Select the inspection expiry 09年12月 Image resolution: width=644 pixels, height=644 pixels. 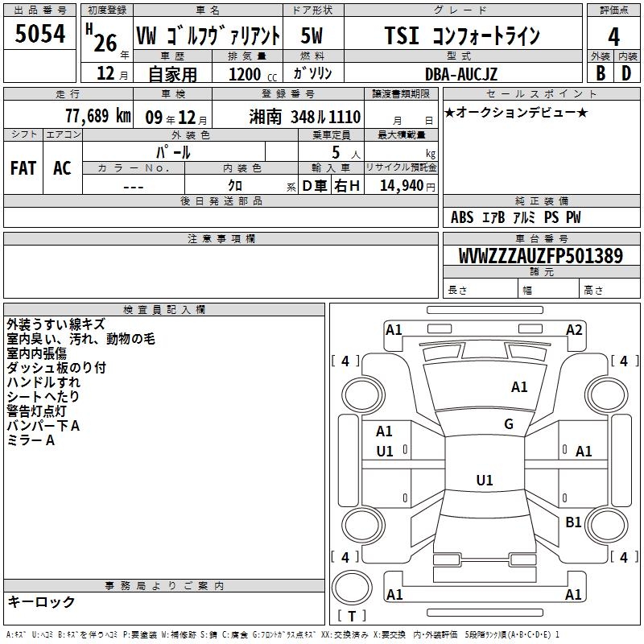click(176, 118)
